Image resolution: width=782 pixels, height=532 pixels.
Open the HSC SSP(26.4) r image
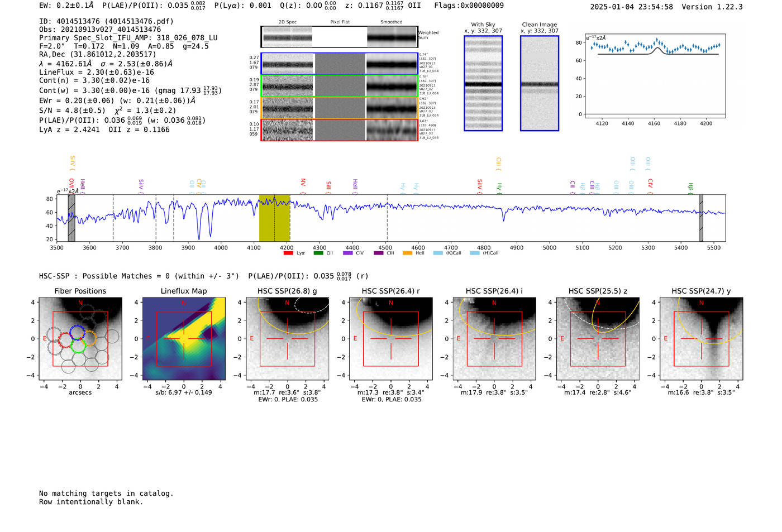[391, 338]
